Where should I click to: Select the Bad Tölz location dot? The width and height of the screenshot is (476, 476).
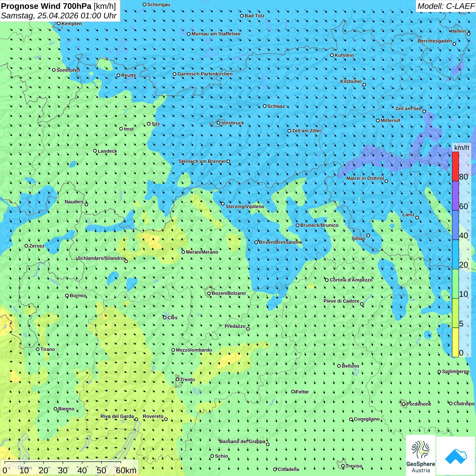242,16
